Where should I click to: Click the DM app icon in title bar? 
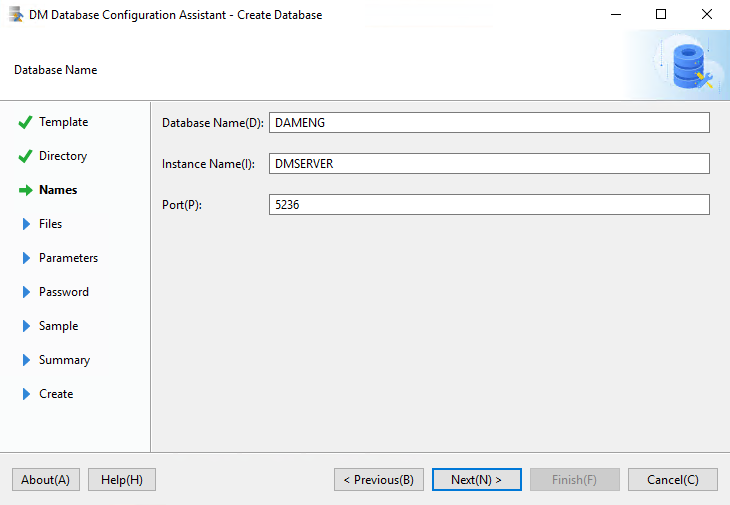pos(16,14)
